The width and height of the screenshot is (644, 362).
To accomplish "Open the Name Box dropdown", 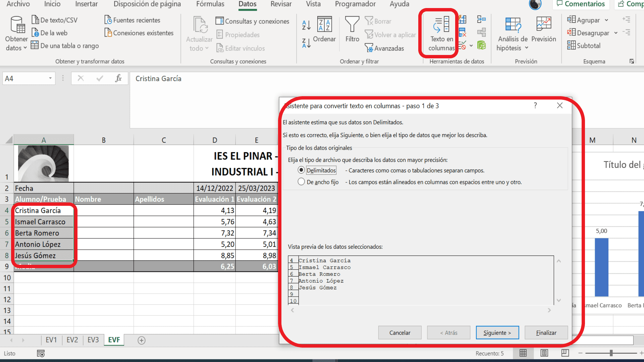I will (x=50, y=78).
